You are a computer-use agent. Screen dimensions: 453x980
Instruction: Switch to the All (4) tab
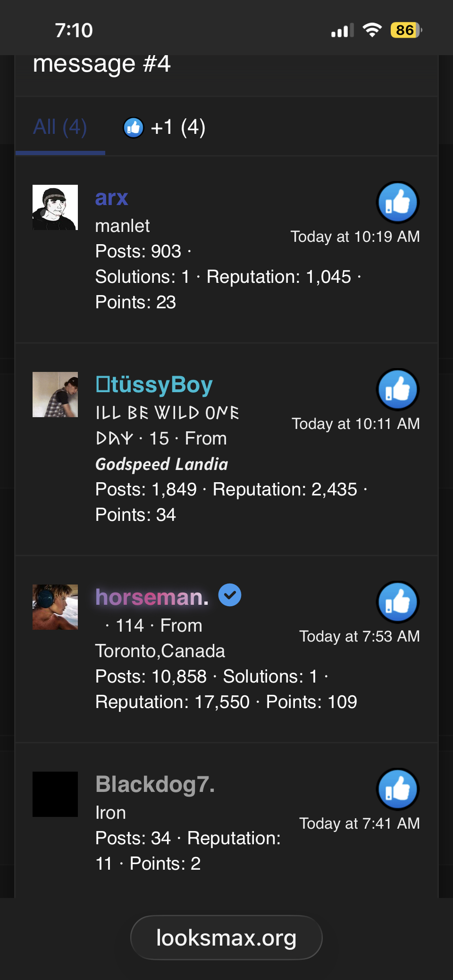[x=60, y=127]
